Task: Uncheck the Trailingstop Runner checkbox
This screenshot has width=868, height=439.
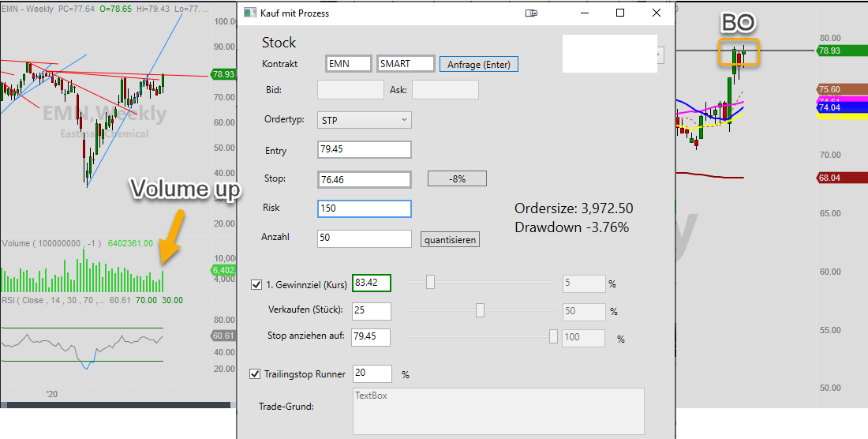Action: (255, 374)
